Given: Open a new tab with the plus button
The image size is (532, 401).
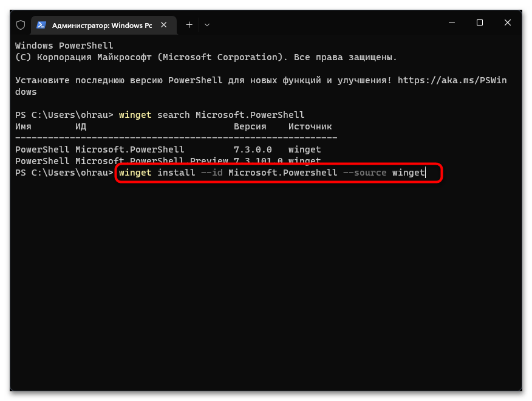Looking at the screenshot, I should pos(189,24).
